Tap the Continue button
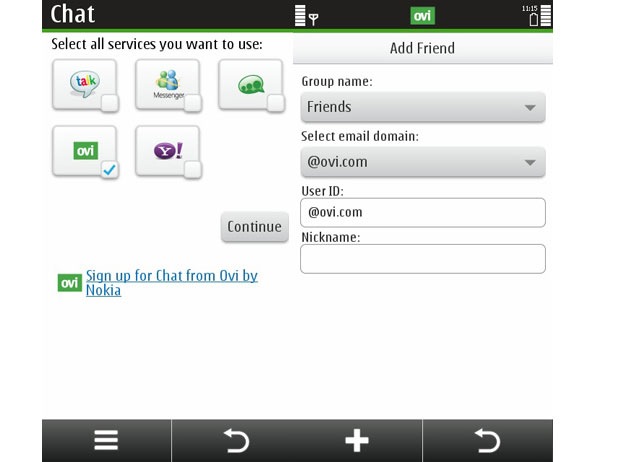The height and width of the screenshot is (462, 620). click(255, 227)
